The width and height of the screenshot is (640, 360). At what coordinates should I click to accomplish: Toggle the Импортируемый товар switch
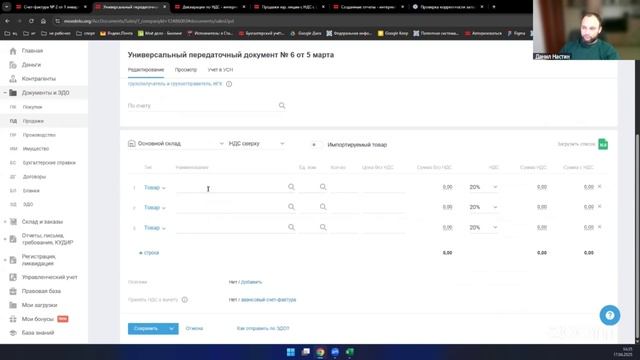[316, 145]
